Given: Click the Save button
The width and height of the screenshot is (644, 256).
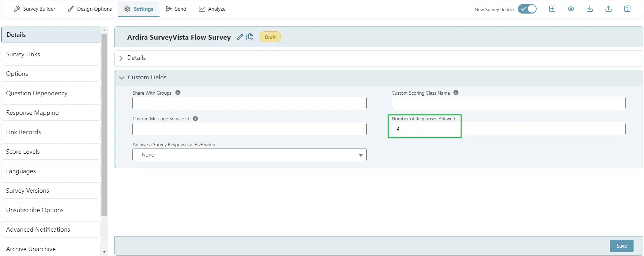Looking at the screenshot, I should [621, 246].
